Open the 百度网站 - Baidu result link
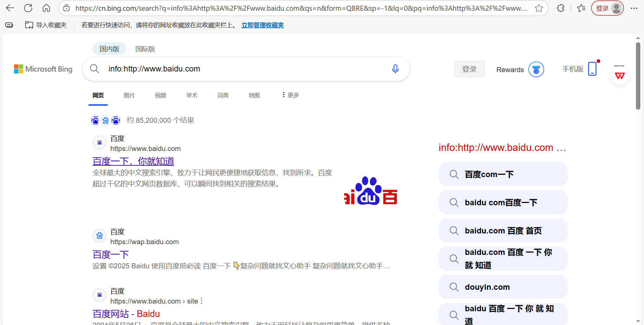644x325 pixels. pyautogui.click(x=126, y=314)
